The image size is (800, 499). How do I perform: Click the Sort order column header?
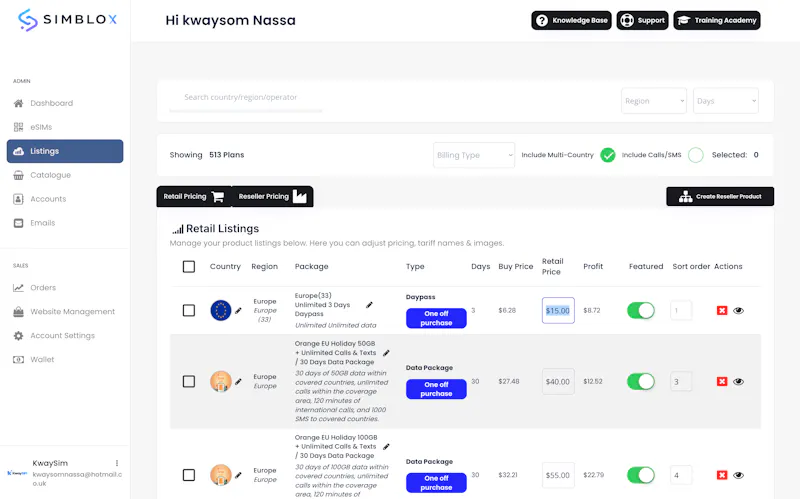(x=691, y=266)
